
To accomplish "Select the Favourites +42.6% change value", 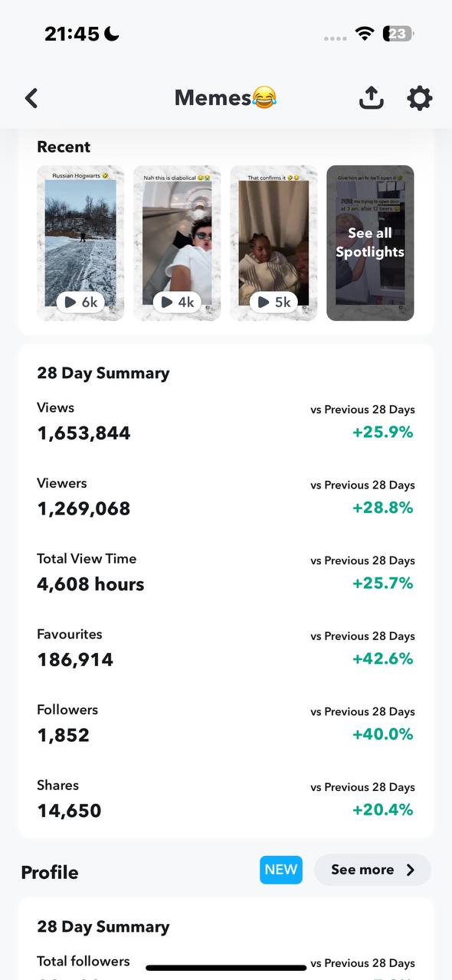I will coord(383,658).
